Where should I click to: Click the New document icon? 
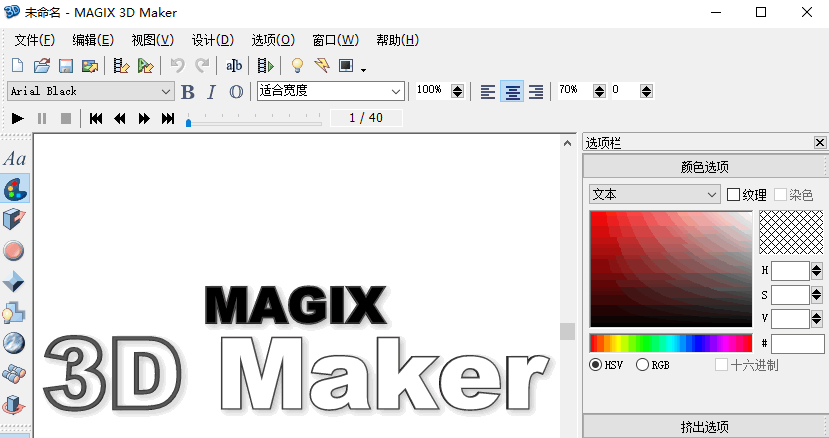[17, 66]
